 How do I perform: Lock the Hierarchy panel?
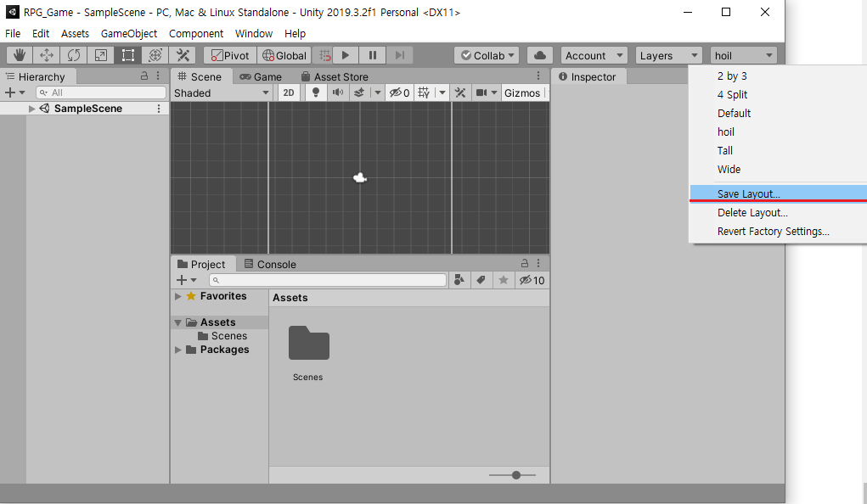144,76
